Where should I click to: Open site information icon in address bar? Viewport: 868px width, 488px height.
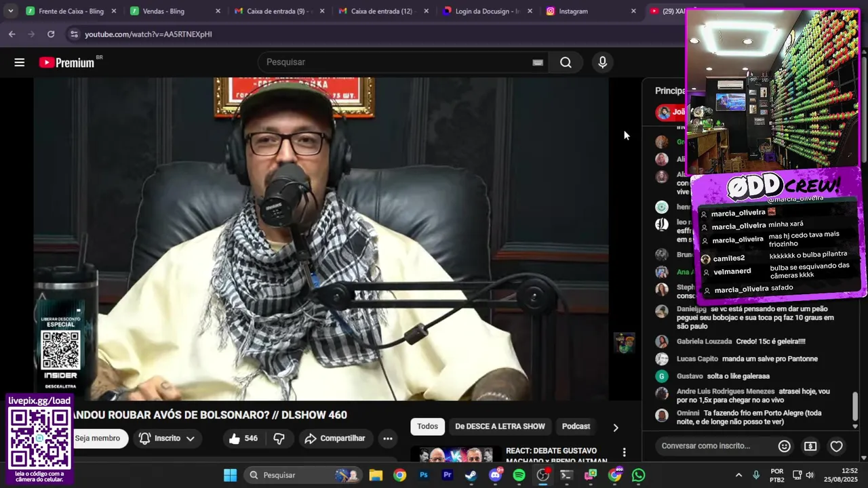click(73, 34)
